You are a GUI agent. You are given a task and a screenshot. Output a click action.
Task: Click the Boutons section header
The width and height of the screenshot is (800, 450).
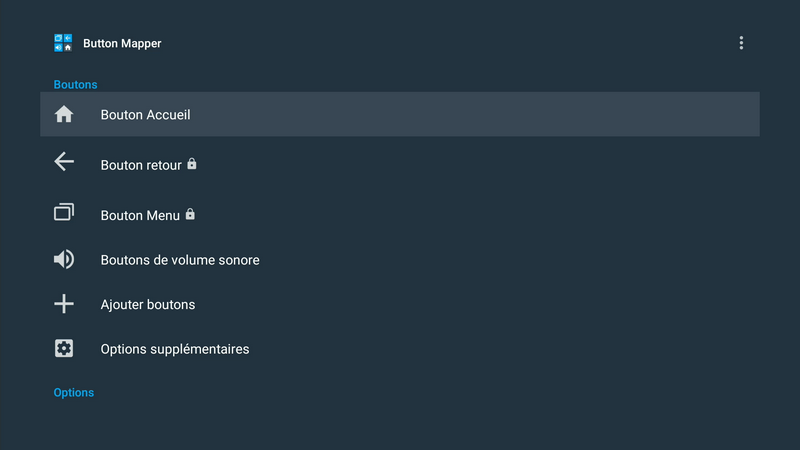pyautogui.click(x=75, y=85)
